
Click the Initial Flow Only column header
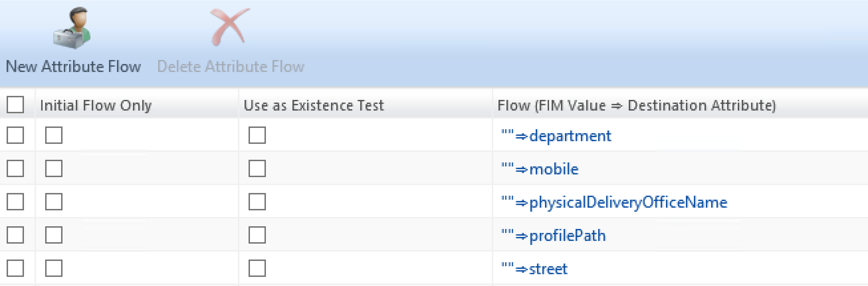click(x=96, y=106)
